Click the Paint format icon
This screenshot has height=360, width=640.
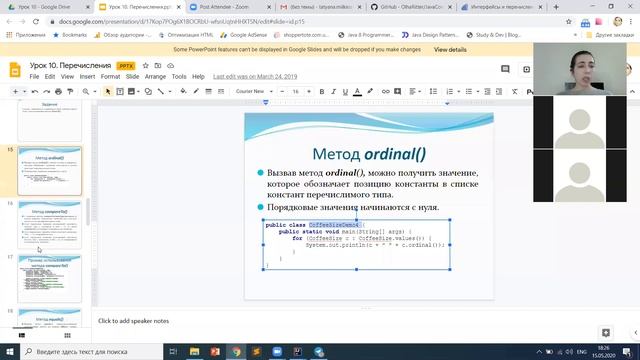(70, 92)
